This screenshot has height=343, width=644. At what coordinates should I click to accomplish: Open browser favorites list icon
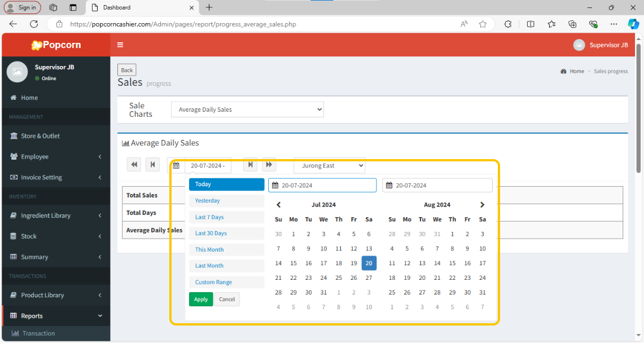click(x=551, y=24)
